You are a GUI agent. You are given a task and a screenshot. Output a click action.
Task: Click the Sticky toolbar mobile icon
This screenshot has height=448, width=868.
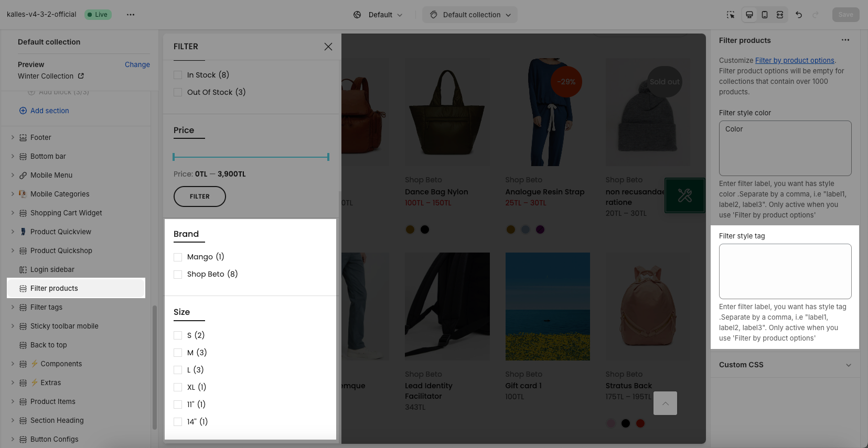tap(23, 326)
